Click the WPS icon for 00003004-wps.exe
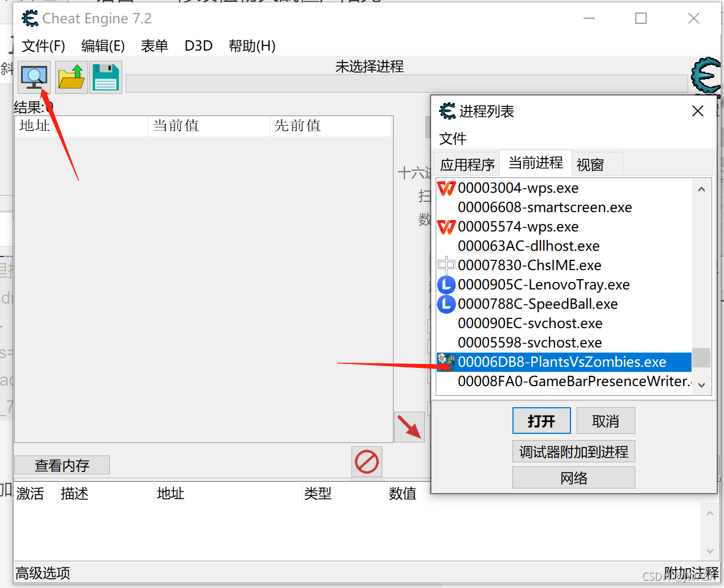The width and height of the screenshot is (724, 588). point(446,188)
